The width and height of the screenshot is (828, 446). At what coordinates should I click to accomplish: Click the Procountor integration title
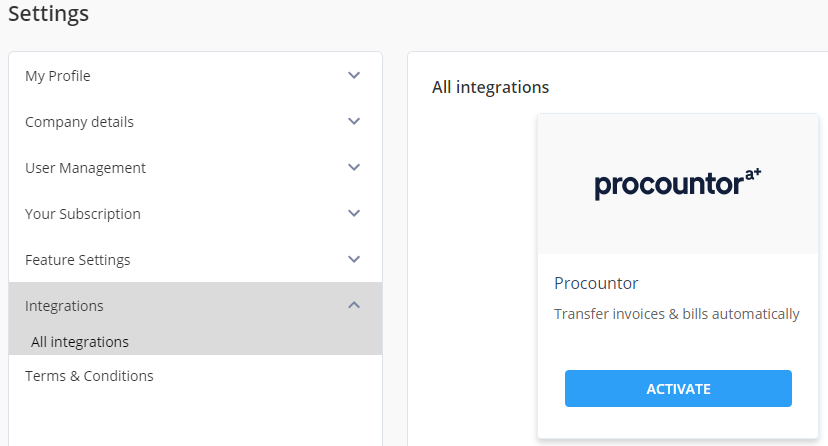(x=596, y=283)
